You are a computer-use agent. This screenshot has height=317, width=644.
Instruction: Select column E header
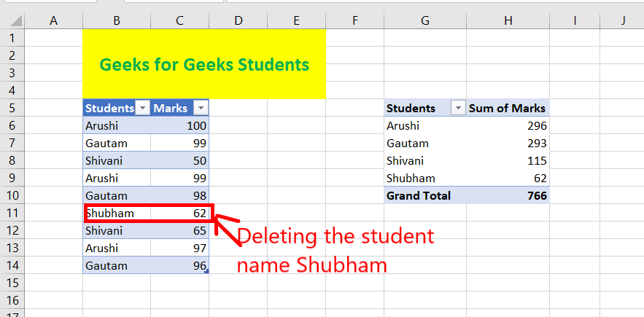(x=297, y=20)
